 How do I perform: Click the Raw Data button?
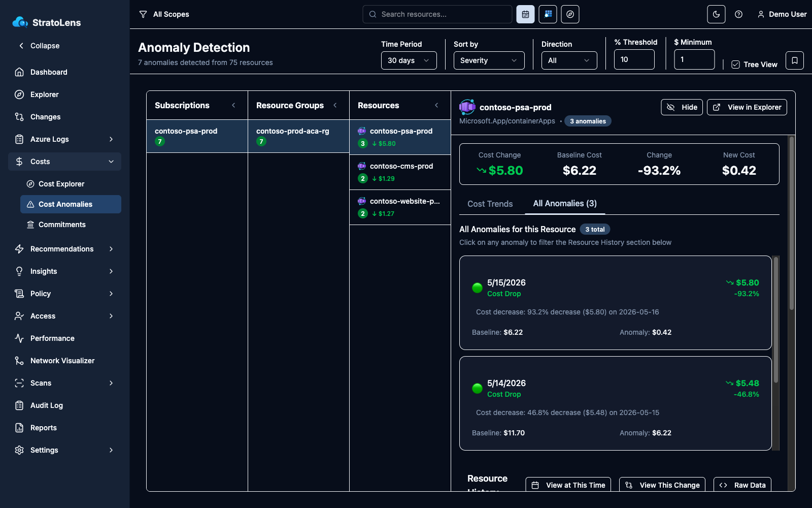(x=742, y=485)
